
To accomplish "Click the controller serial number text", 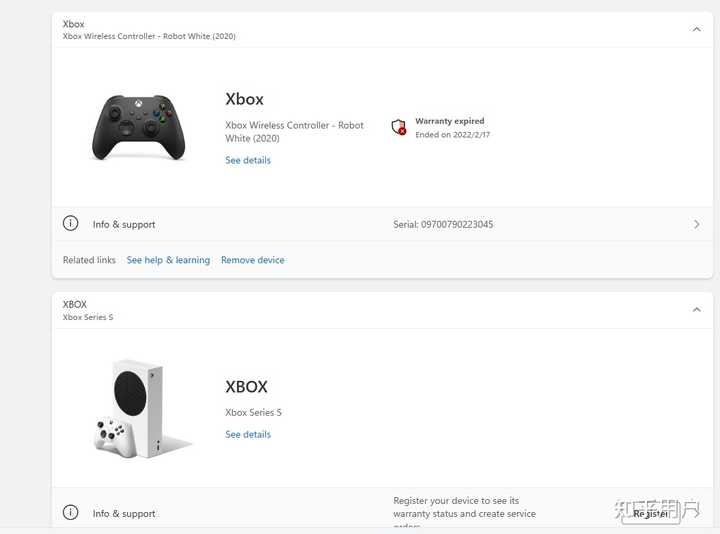I will [x=443, y=225].
